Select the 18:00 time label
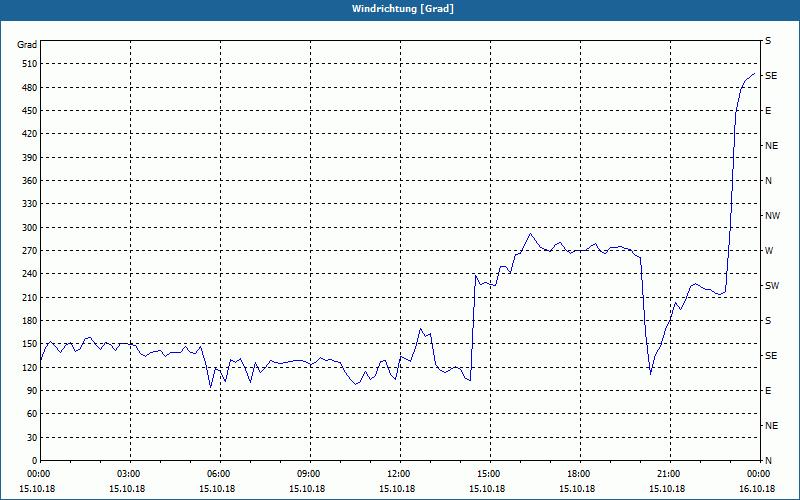The image size is (800, 500). pyautogui.click(x=579, y=474)
